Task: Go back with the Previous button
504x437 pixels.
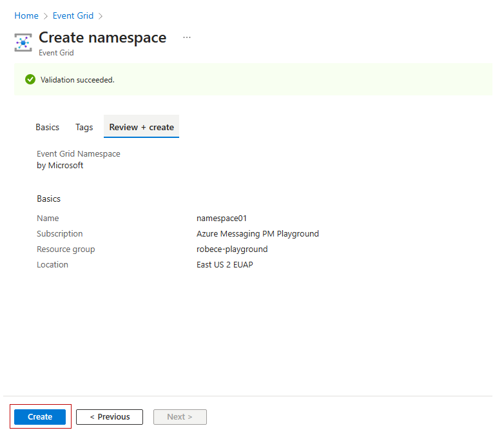Action: [x=110, y=417]
